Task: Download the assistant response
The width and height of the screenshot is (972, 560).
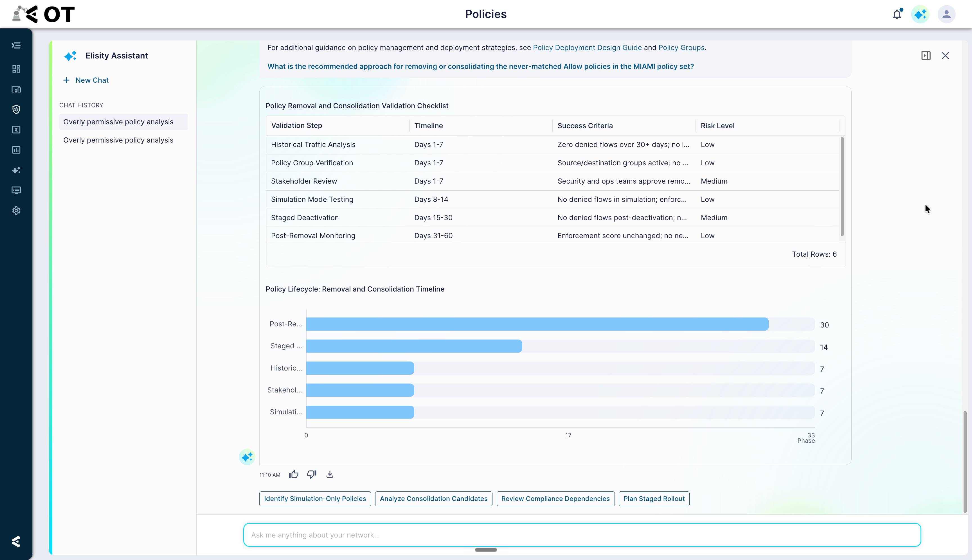Action: coord(330,474)
